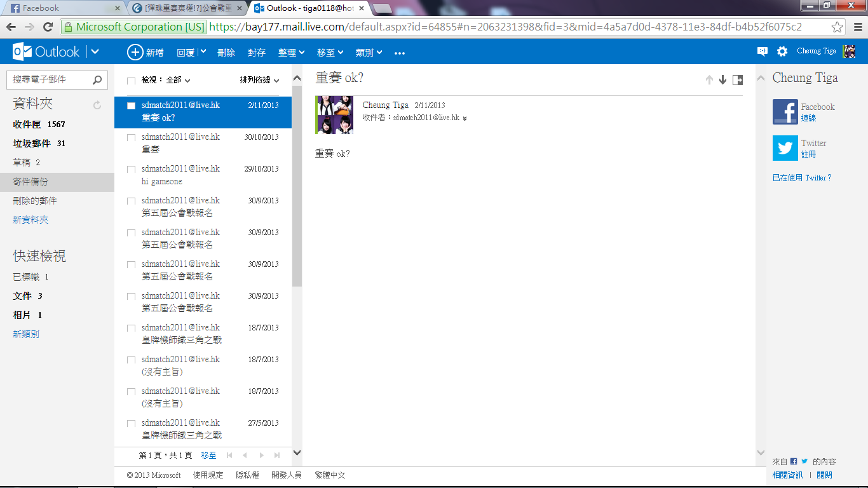868x488 pixels.
Task: Go to next message with down arrow
Action: point(722,80)
